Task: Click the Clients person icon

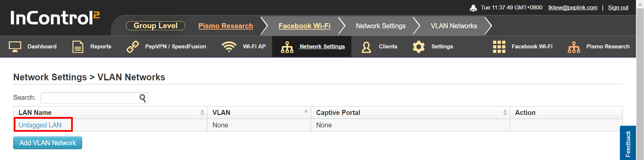Action: pyautogui.click(x=366, y=47)
